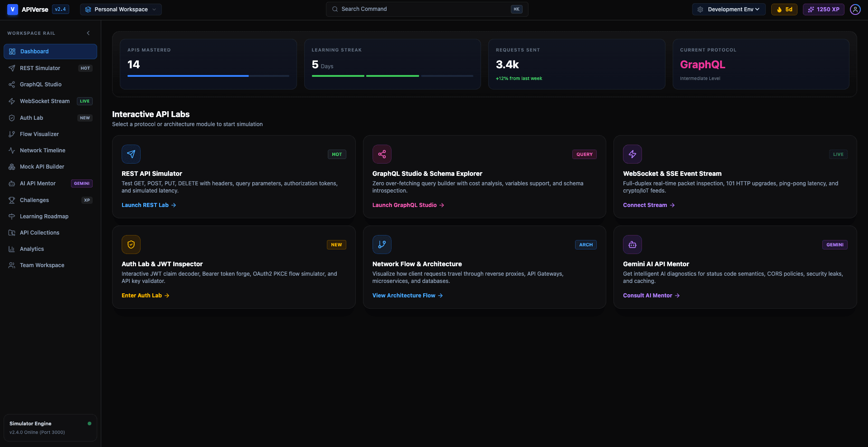Click the Learning Streak progress segments
Screen dimensions: 868x447
(x=392, y=76)
